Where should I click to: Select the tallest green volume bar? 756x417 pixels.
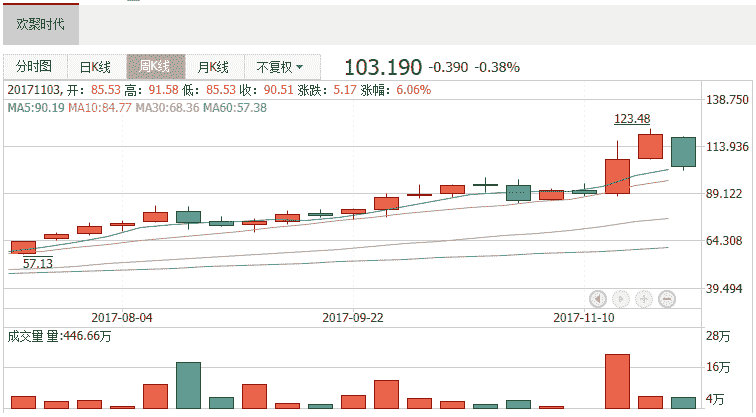point(189,386)
